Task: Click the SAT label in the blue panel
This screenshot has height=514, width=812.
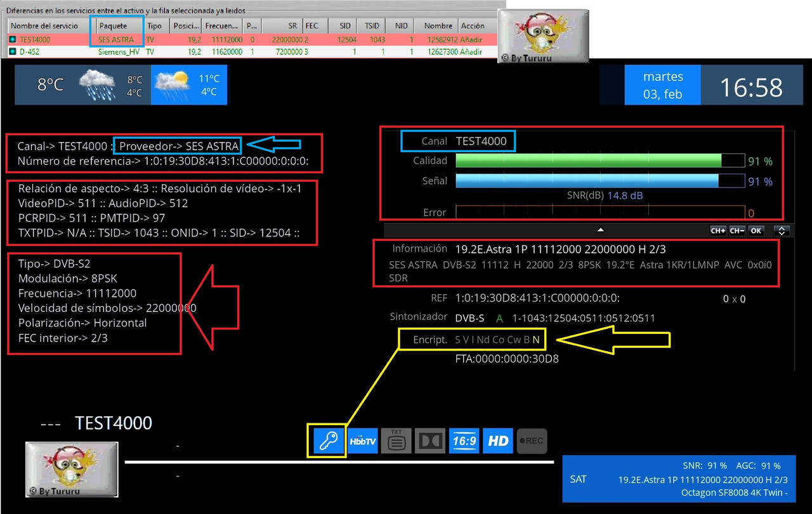Action: click(x=579, y=479)
